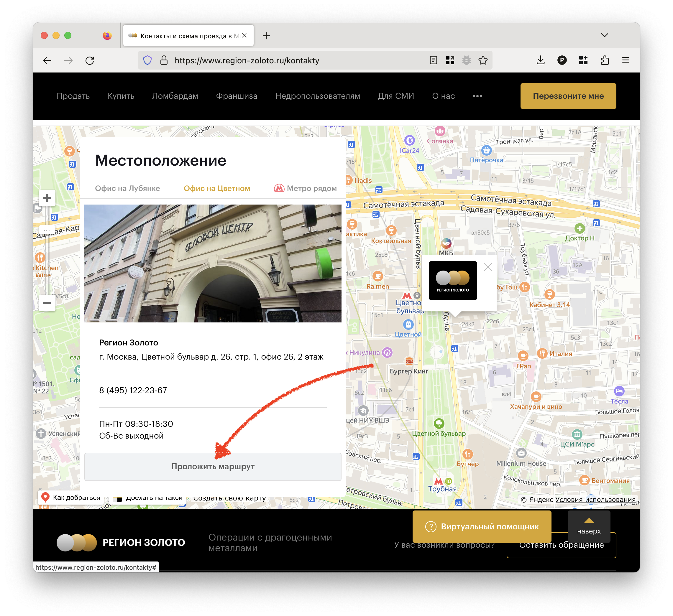Click the map zoom in plus button
The width and height of the screenshot is (673, 616).
tap(47, 198)
